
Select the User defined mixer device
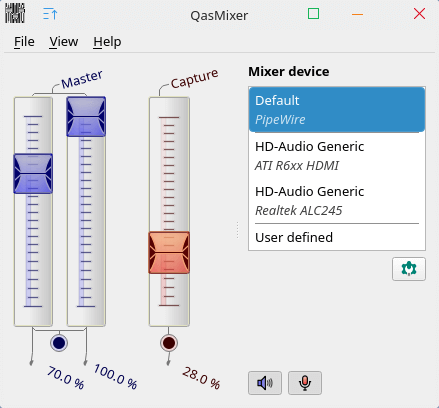click(337, 237)
